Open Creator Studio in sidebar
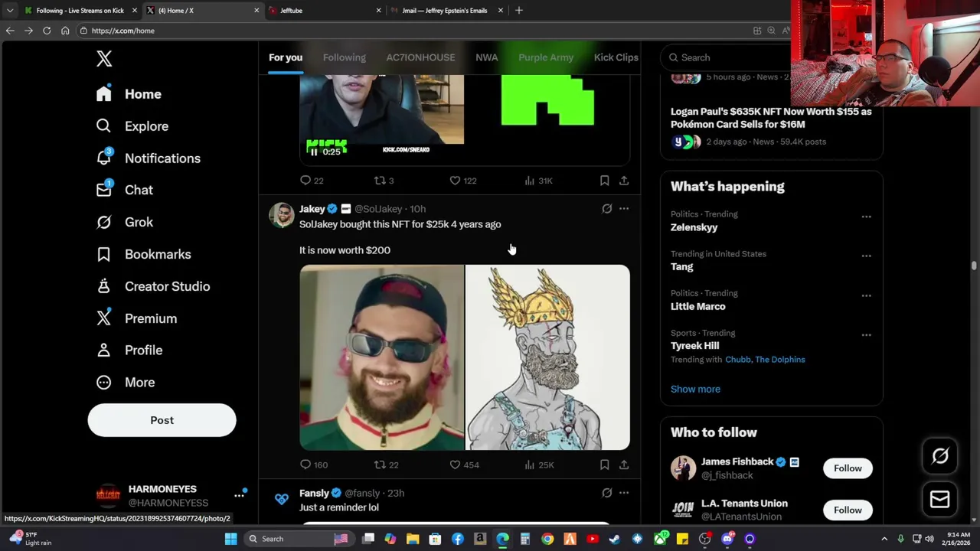Image resolution: width=980 pixels, height=551 pixels. point(152,286)
